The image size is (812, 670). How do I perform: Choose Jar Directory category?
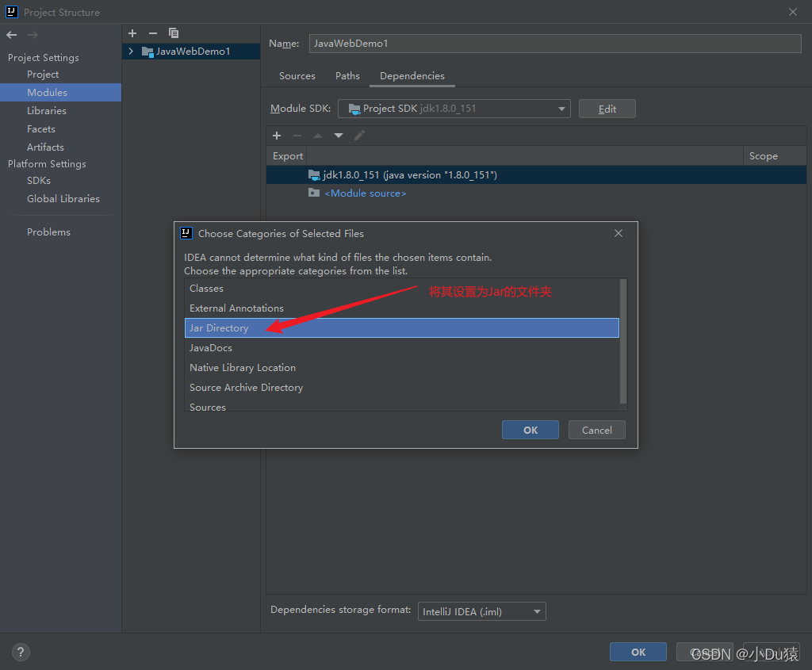tap(402, 327)
